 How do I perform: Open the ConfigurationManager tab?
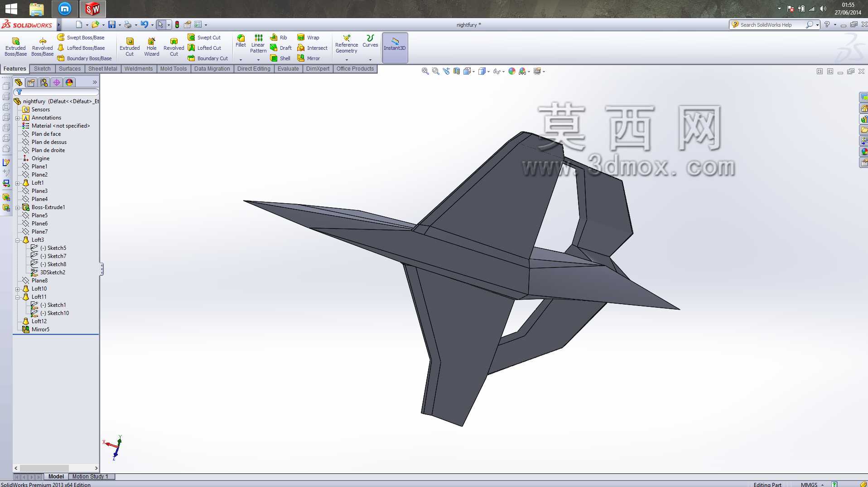point(44,82)
